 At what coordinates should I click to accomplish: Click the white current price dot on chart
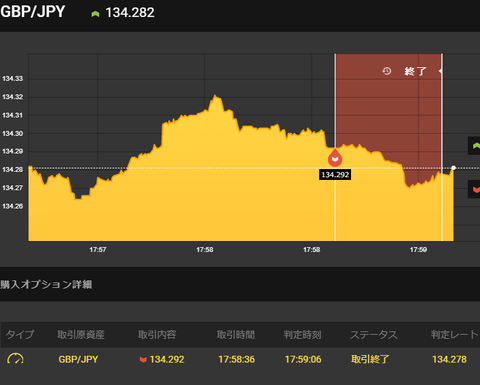coord(453,168)
